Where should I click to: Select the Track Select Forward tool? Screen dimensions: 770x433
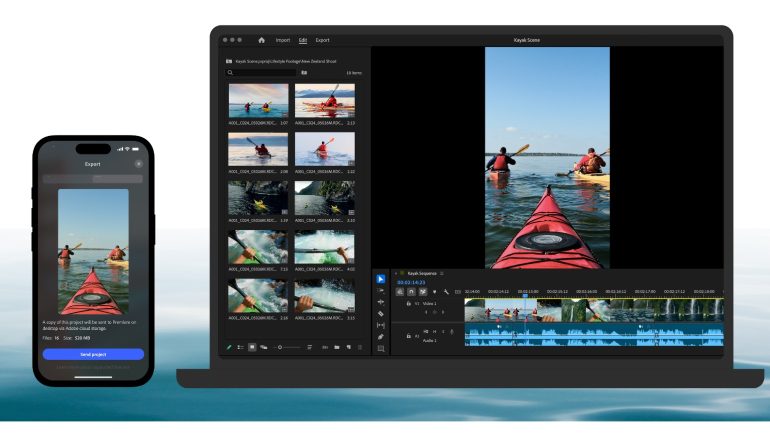pyautogui.click(x=381, y=290)
